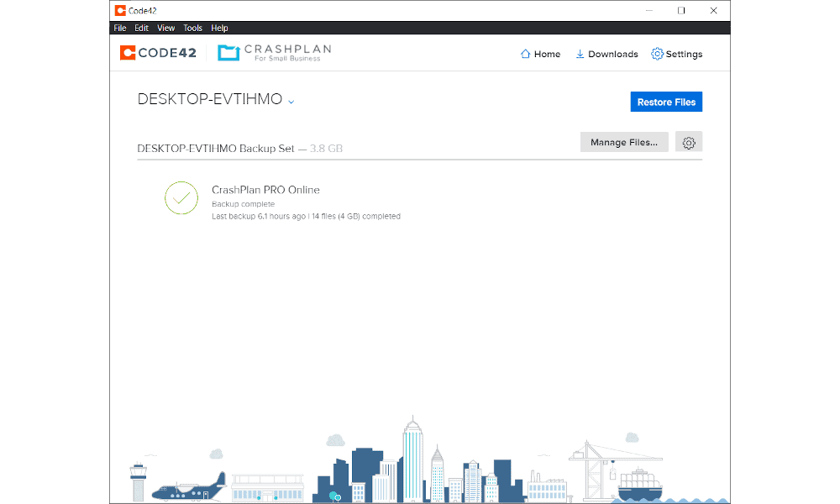Click the 'Backup complete' status text

point(244,204)
